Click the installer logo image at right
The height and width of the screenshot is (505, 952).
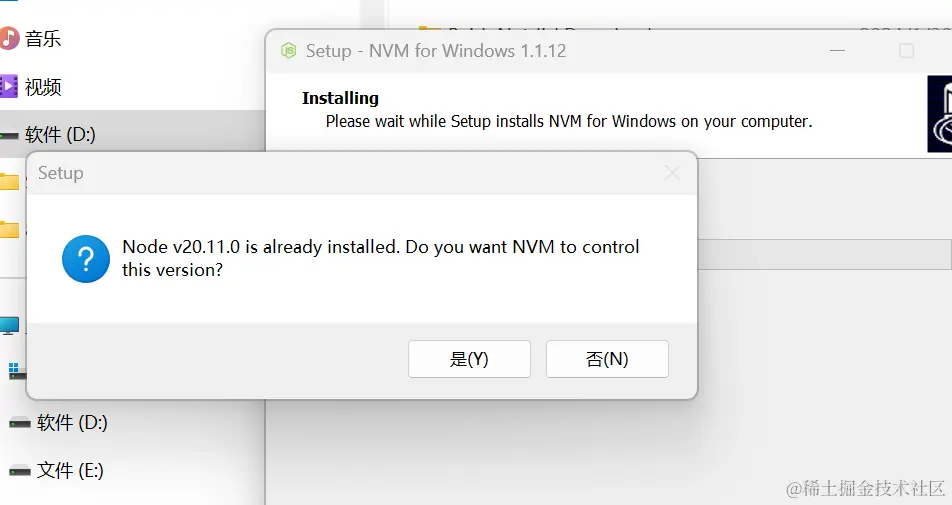[x=940, y=116]
